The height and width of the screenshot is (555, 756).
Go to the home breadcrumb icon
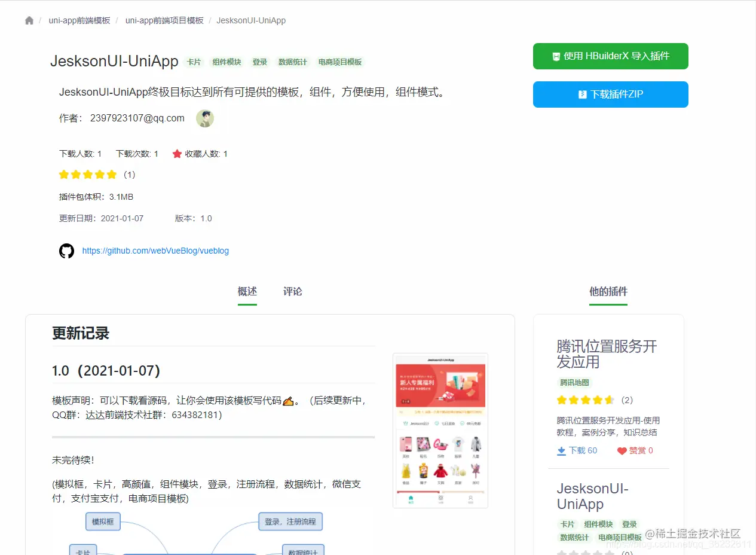click(x=29, y=20)
